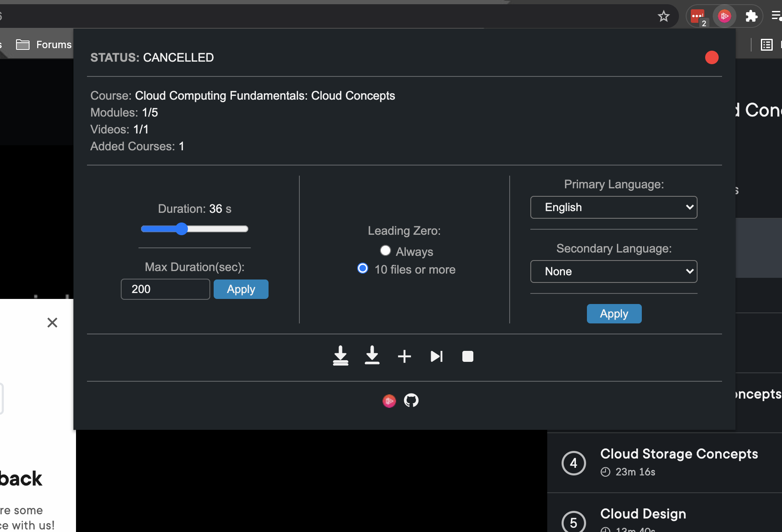Click the course title text Cloud Computing Fundamentals
The image size is (782, 532).
(x=265, y=96)
